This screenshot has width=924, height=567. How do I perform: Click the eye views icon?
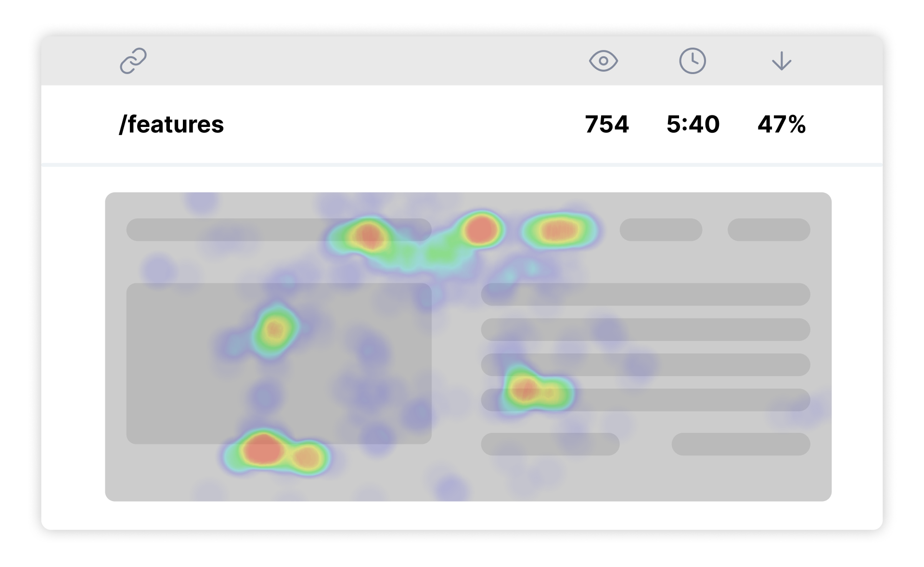tap(603, 61)
